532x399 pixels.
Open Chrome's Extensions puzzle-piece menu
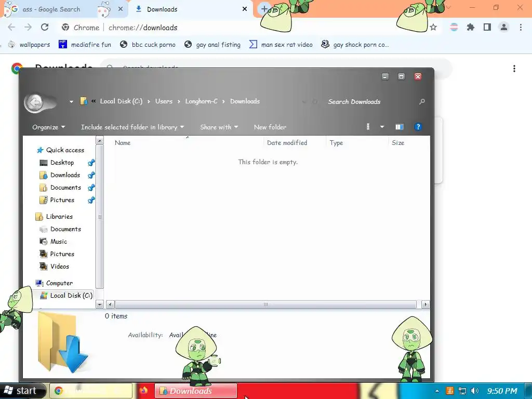point(471,27)
